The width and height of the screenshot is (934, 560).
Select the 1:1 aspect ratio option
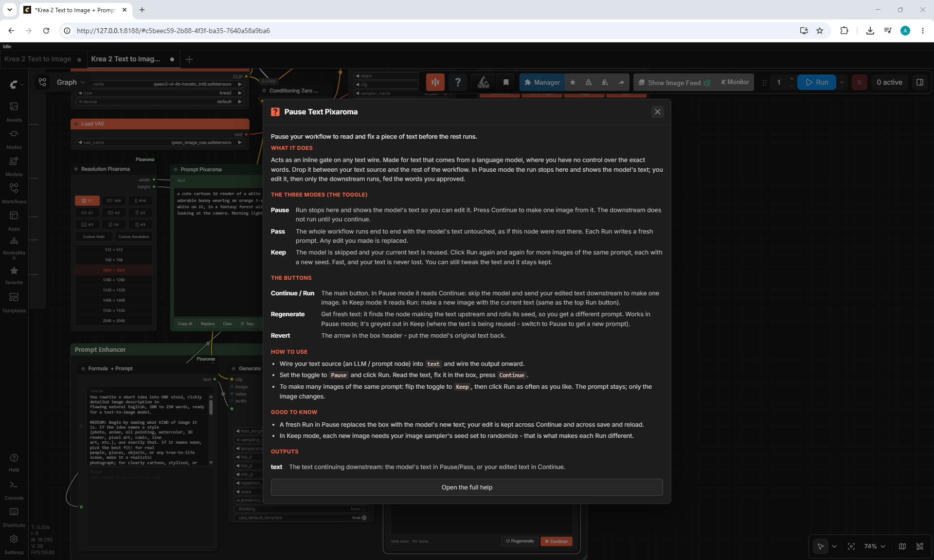88,200
